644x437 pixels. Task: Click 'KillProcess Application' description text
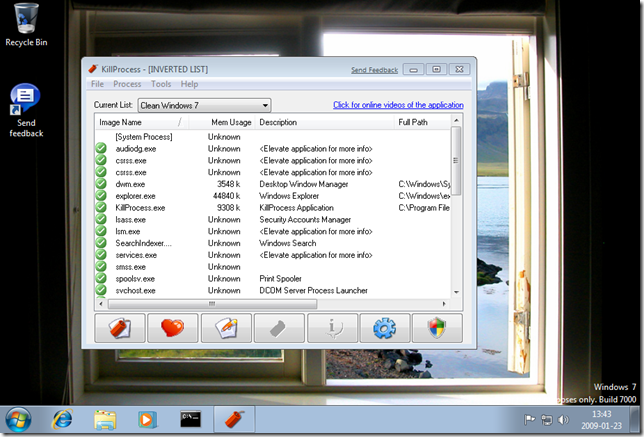(x=297, y=208)
